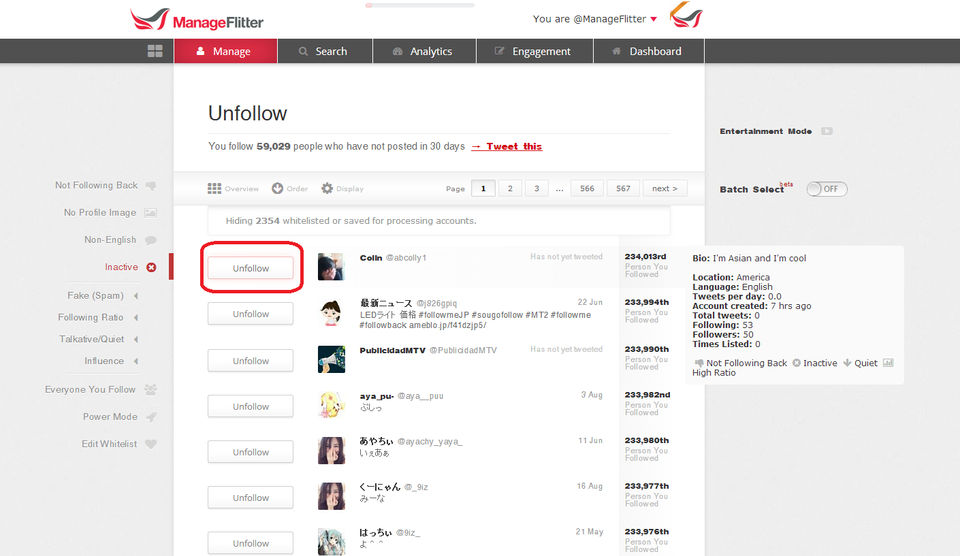Turn on Batch Select toggle

point(827,189)
